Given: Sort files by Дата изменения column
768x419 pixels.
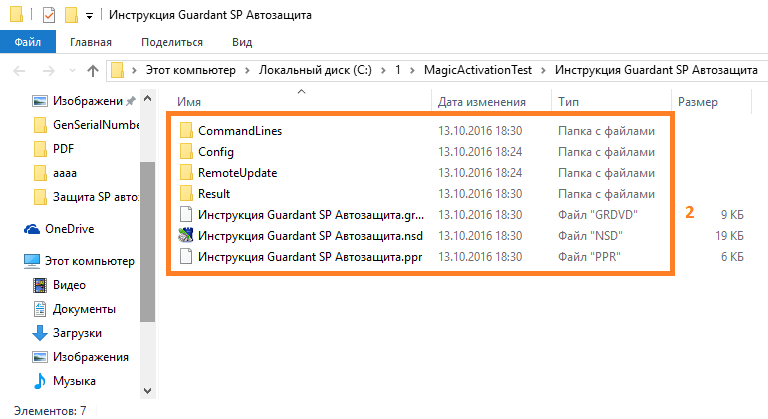Looking at the screenshot, I should pyautogui.click(x=482, y=102).
